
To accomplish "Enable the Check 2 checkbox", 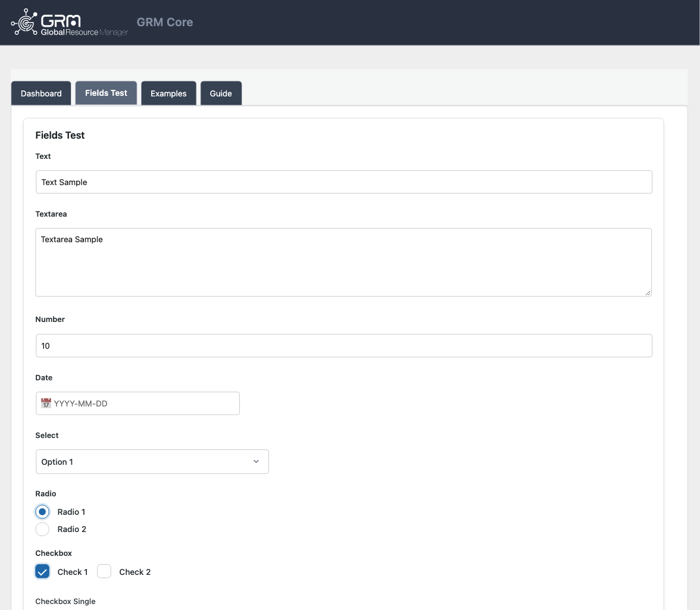I will pos(104,572).
